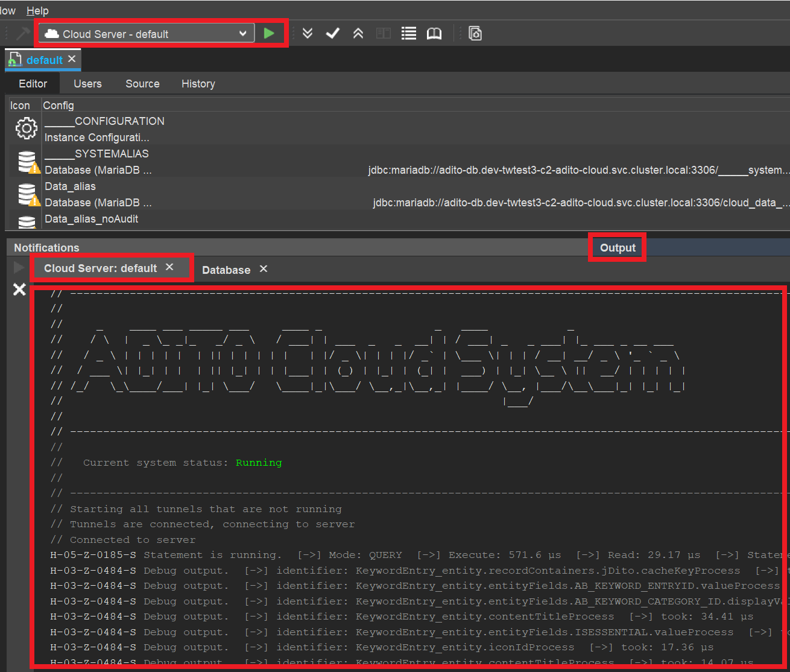Click the green Run button
Image resolution: width=790 pixels, height=672 pixels.
(x=269, y=34)
